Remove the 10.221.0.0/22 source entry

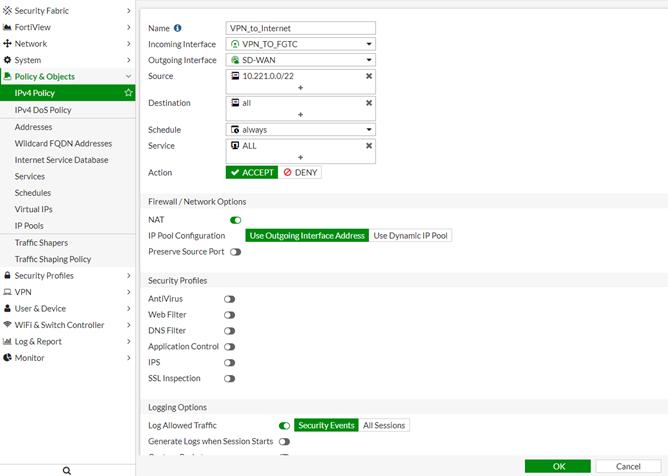pyautogui.click(x=369, y=76)
